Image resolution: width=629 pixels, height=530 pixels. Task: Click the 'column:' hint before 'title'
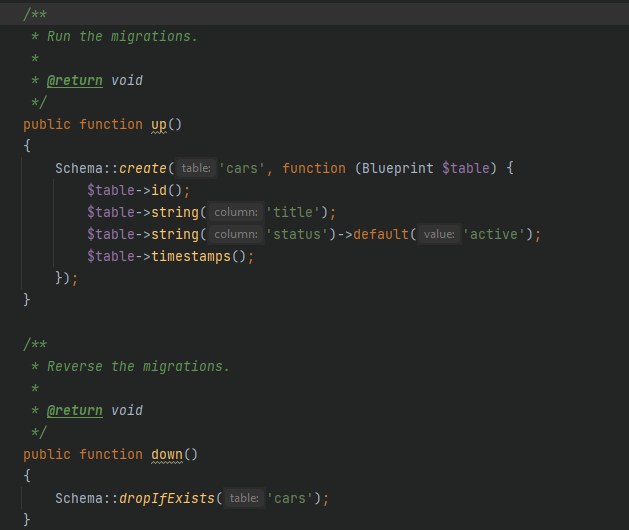[235, 212]
